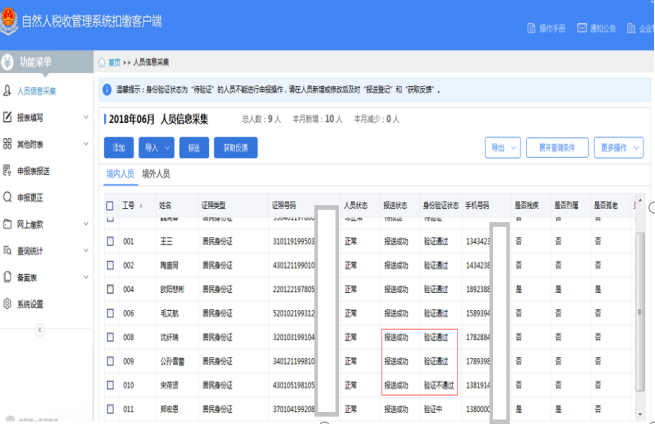The width and height of the screenshot is (655, 424).
Task: Switch to the 境外人员 tab
Action: pos(155,174)
